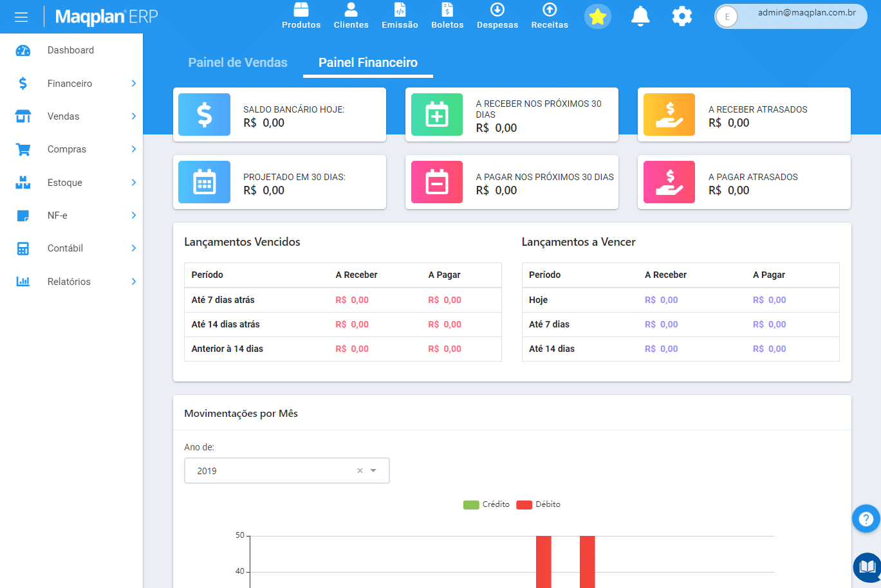Click the Até 14 dias atrás period cell
Screen dimensions: 881x588
[225, 324]
